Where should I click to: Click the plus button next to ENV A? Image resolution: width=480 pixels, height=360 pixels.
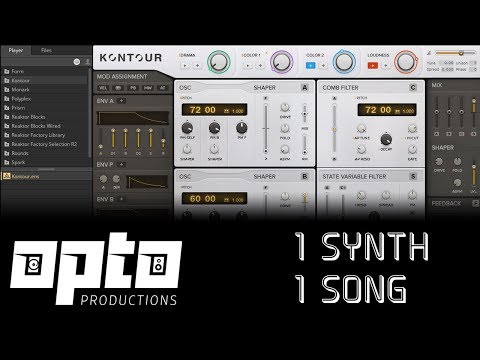(x=122, y=101)
